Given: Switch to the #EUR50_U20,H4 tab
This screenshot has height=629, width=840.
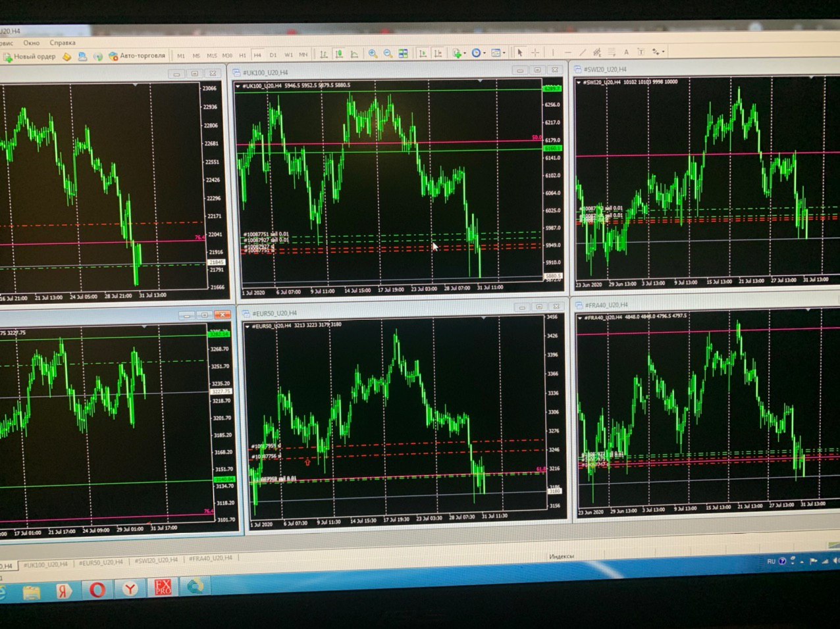Looking at the screenshot, I should pyautogui.click(x=100, y=563).
